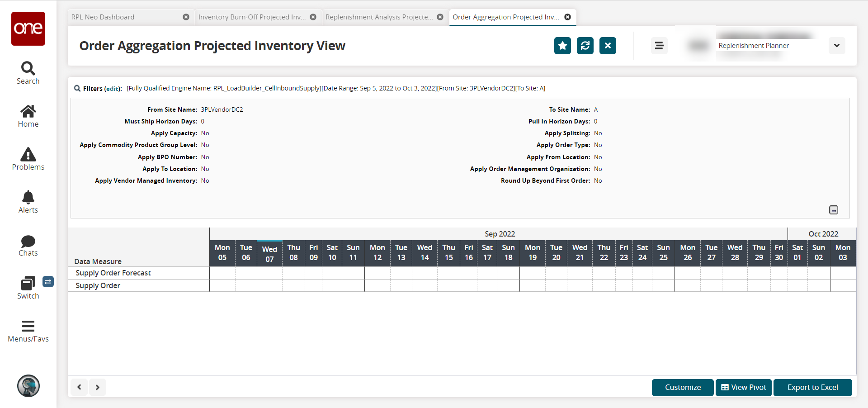Viewport: 868px width, 408px height.
Task: Click the blurred user avatar thumbnail
Action: [699, 46]
